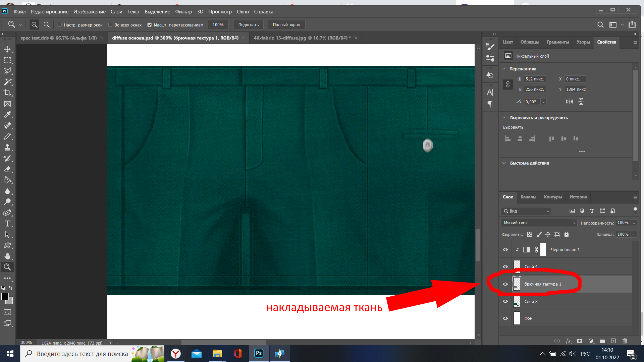Select the Move tool

click(7, 50)
